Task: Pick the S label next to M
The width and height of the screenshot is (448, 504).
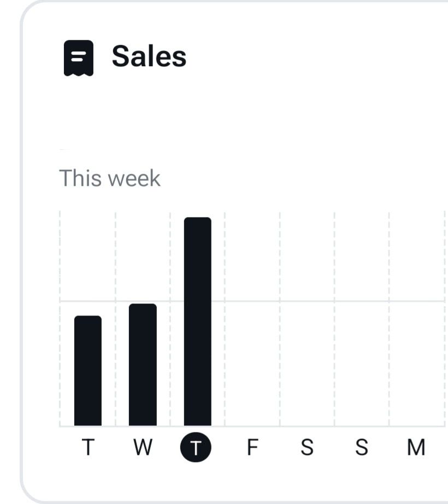Action: (362, 447)
